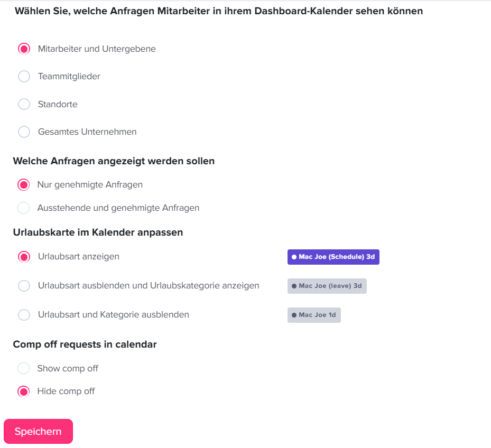Click the Comp off requests in calendar heading

tap(85, 344)
